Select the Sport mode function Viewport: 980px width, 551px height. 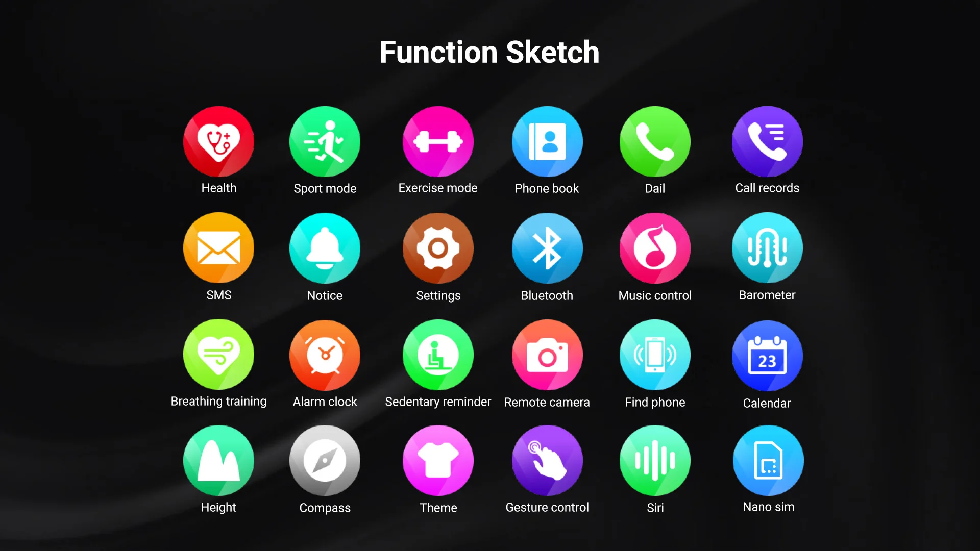click(x=325, y=141)
